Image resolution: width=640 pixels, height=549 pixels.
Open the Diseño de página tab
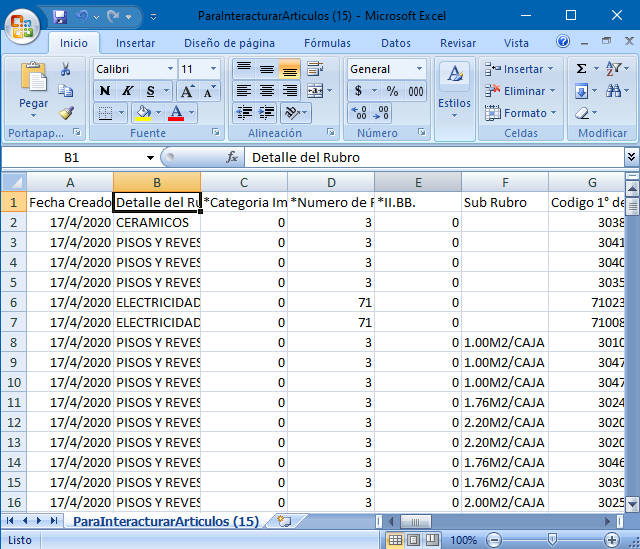coord(229,43)
